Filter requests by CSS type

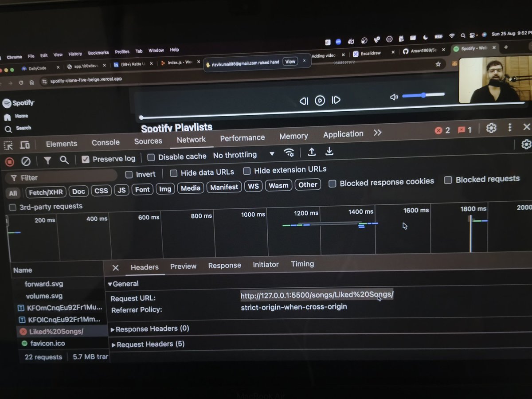pos(101,191)
